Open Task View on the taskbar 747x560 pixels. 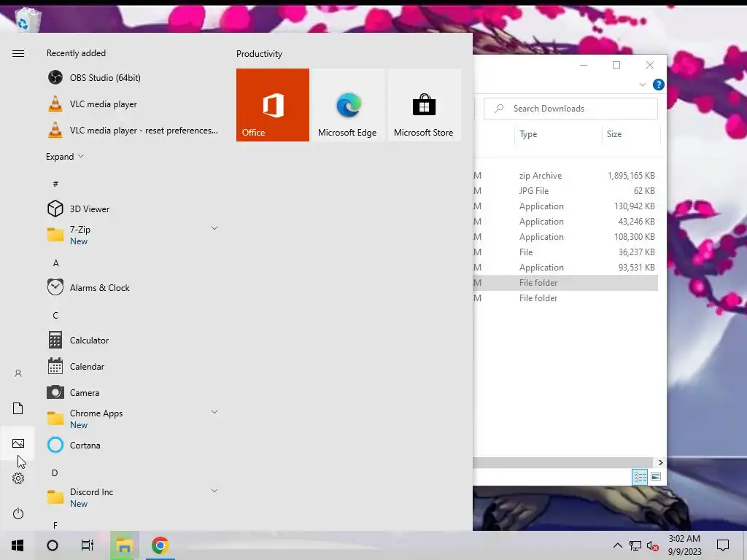(x=88, y=545)
